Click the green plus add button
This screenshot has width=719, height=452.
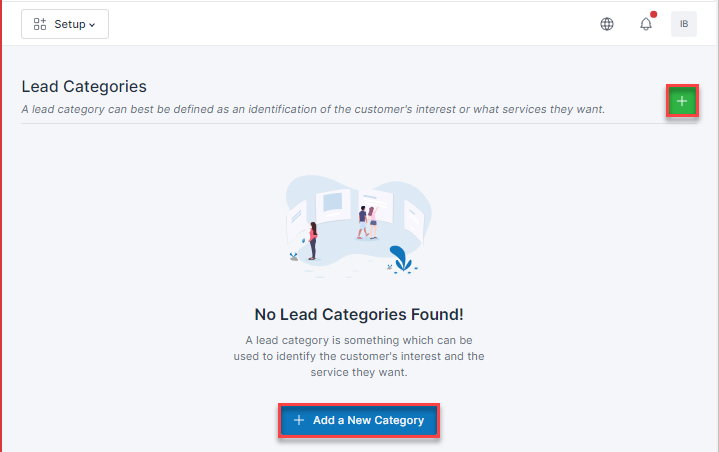(682, 101)
